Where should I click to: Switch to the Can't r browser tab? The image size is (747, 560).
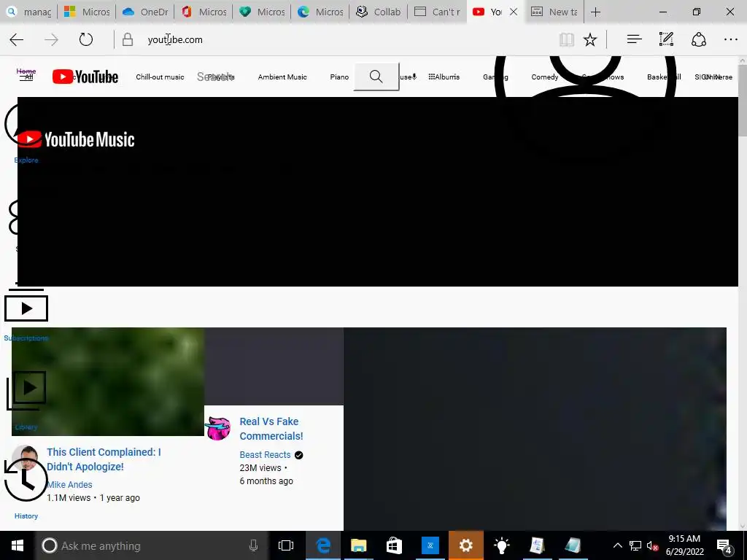coord(437,12)
